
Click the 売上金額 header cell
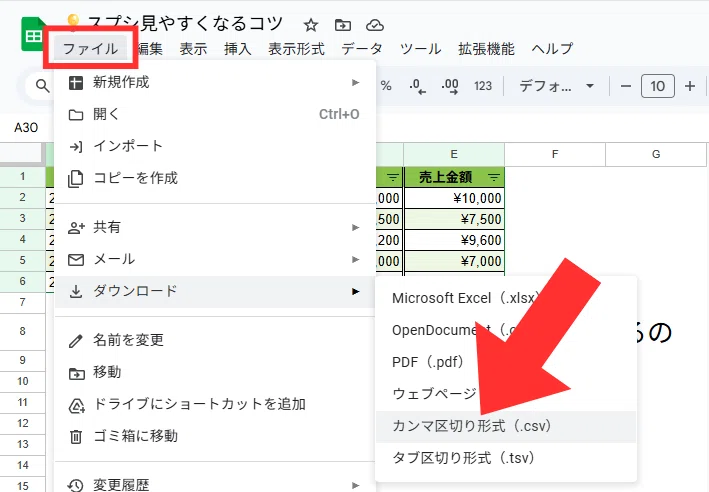click(x=454, y=177)
